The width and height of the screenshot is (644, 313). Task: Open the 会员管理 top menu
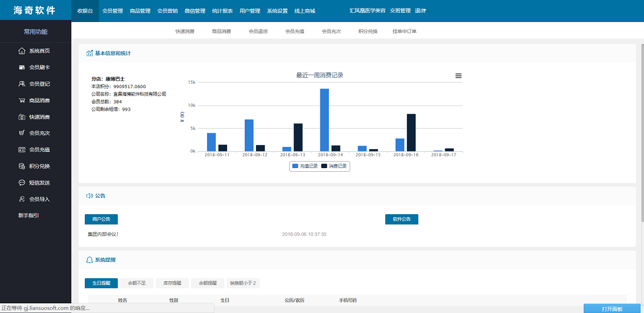point(112,11)
